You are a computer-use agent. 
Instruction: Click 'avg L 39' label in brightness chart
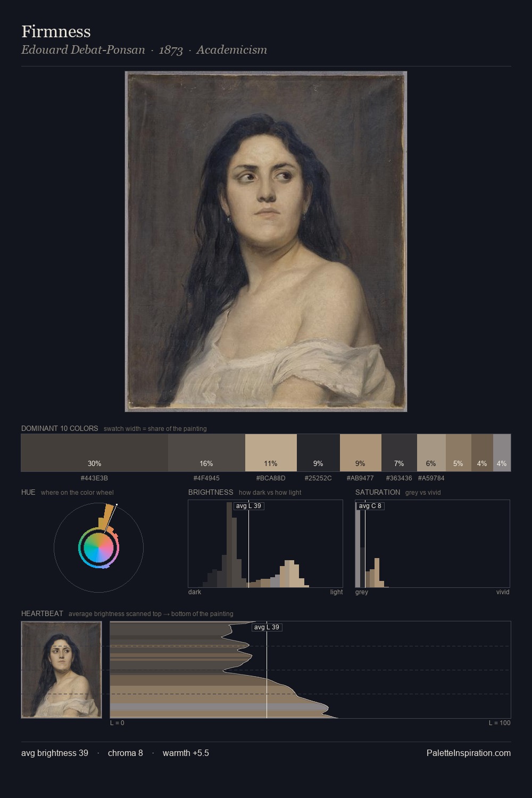248,506
